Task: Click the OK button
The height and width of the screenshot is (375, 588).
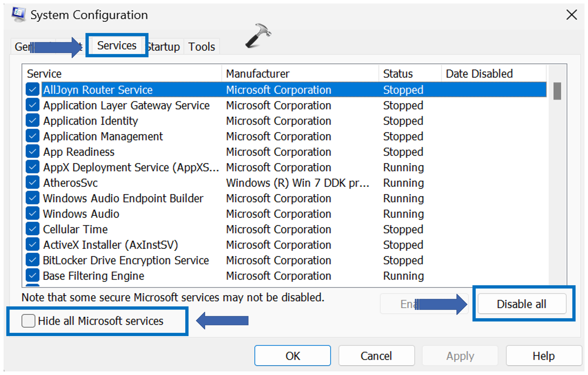Action: pos(292,356)
